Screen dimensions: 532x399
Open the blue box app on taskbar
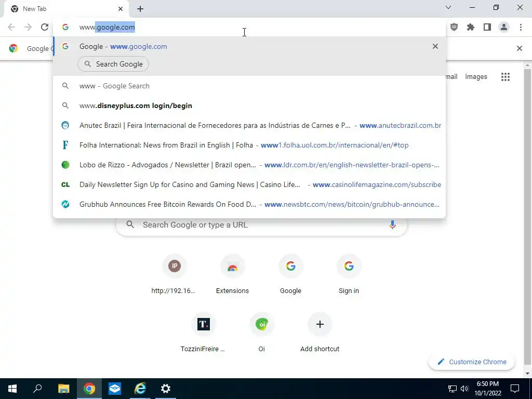(115, 389)
